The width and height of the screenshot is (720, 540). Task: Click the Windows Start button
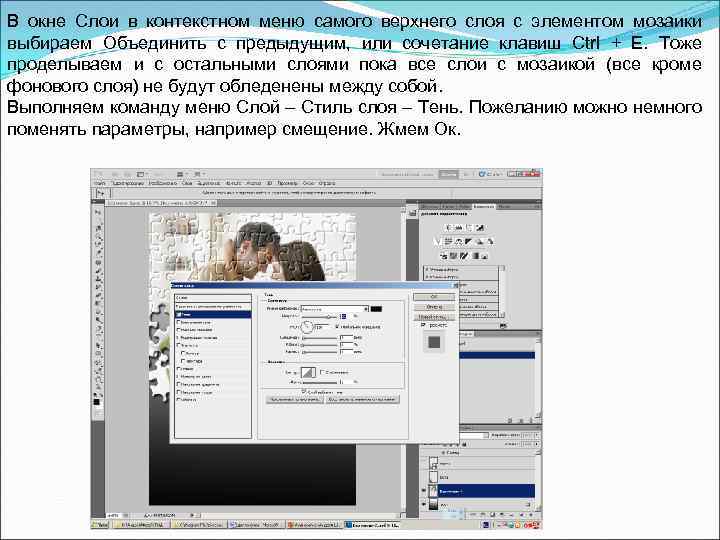point(100,524)
